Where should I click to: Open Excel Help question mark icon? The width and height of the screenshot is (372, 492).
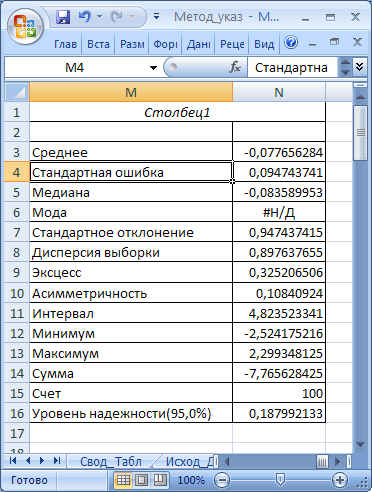click(291, 43)
